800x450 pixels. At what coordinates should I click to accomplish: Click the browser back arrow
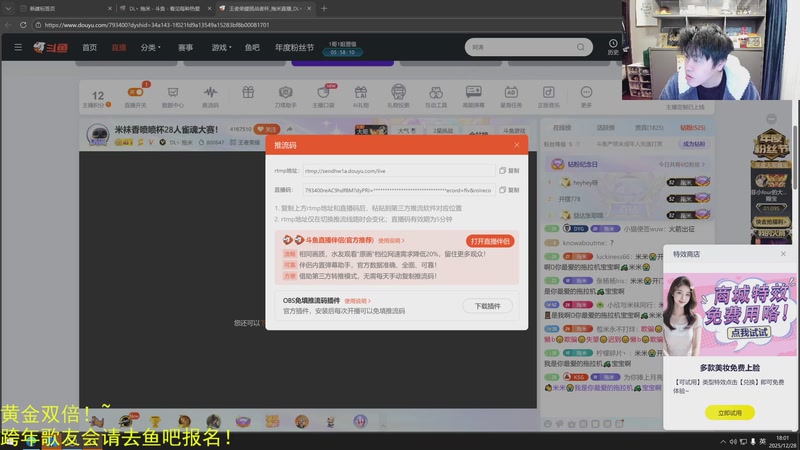8,24
